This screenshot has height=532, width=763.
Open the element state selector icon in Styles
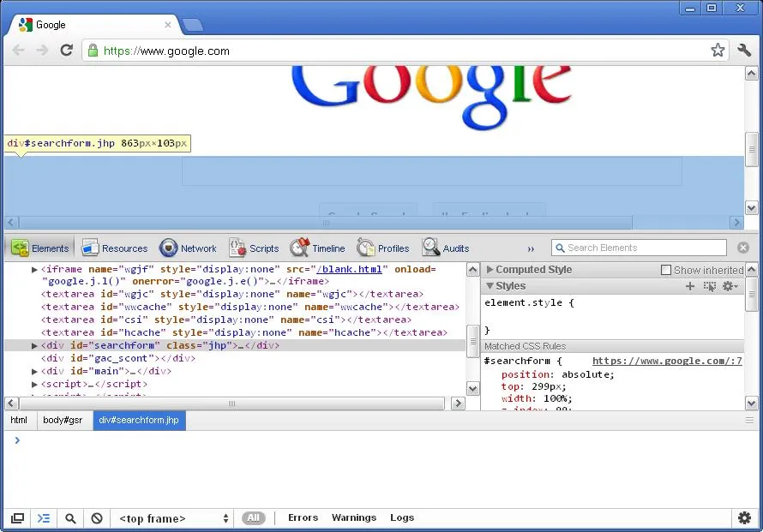711,286
